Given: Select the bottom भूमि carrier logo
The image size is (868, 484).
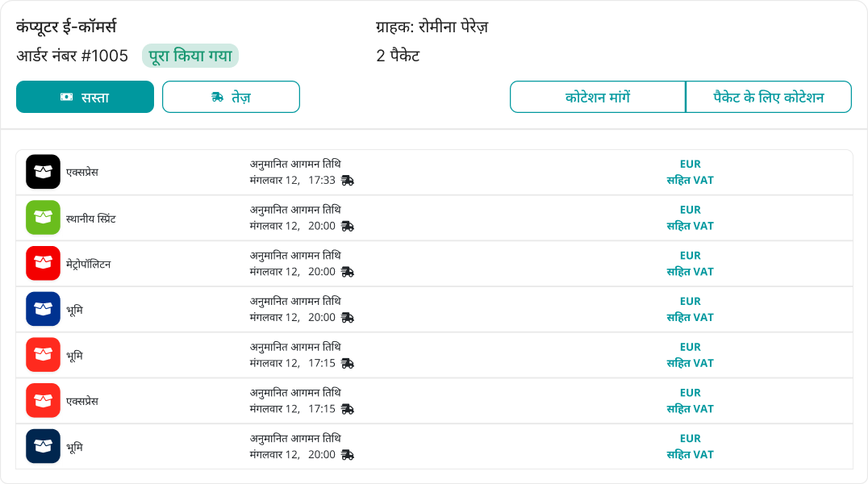Looking at the screenshot, I should coord(43,446).
